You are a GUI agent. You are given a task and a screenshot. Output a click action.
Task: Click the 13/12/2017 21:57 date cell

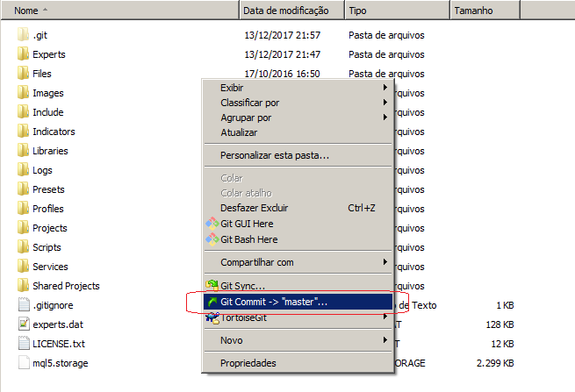(283, 35)
